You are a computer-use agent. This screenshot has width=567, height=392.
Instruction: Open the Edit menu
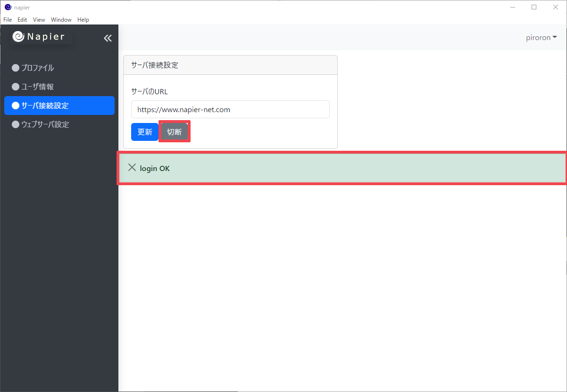[x=22, y=20]
